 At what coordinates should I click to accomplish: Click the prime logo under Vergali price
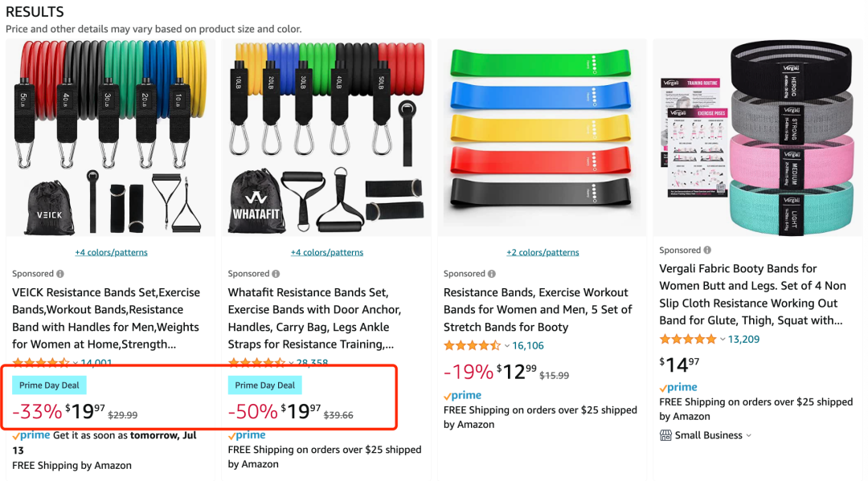point(678,388)
